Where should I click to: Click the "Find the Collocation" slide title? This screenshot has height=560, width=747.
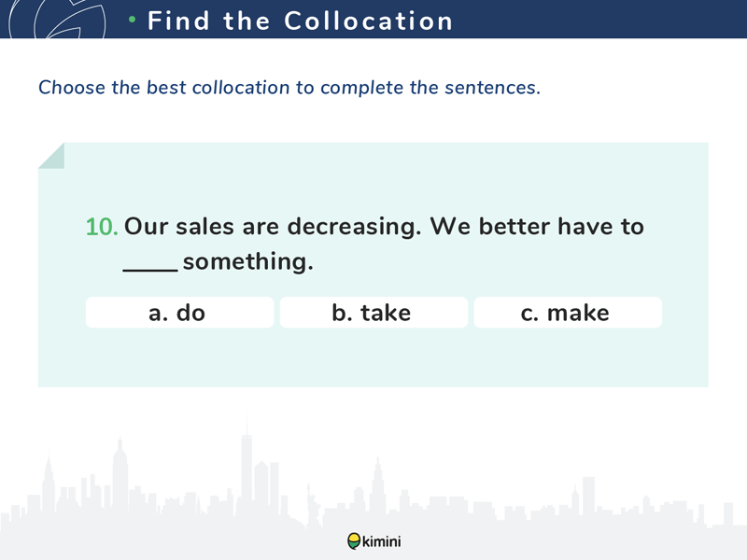pos(301,21)
